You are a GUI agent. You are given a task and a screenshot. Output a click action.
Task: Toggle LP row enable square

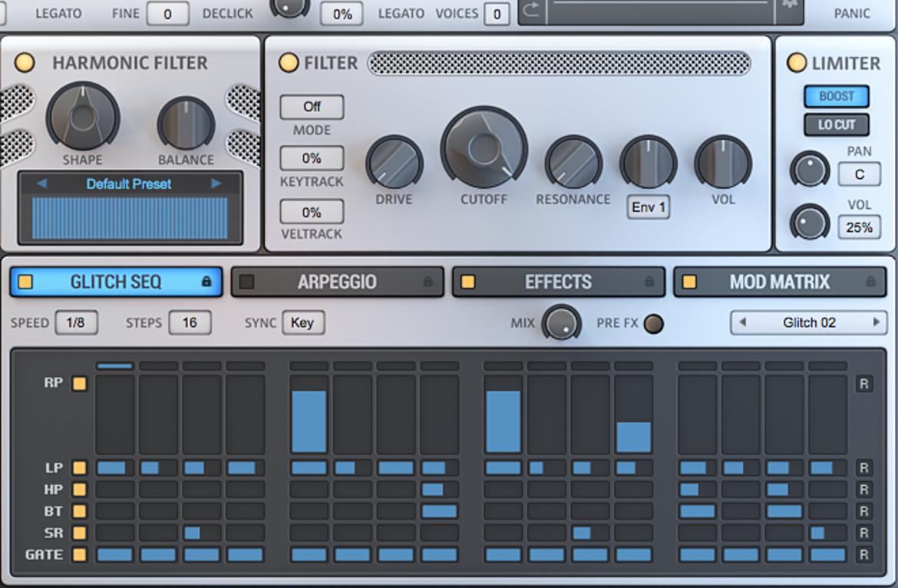click(x=80, y=467)
